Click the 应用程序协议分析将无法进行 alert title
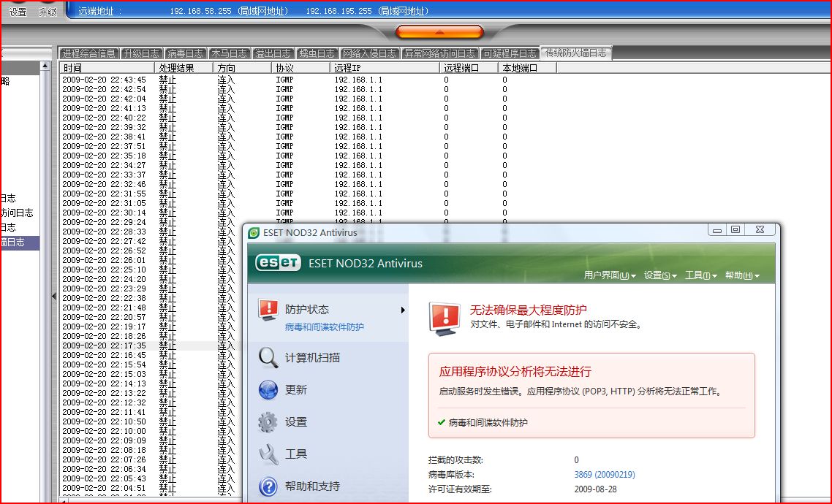This screenshot has height=504, width=832. click(x=515, y=372)
